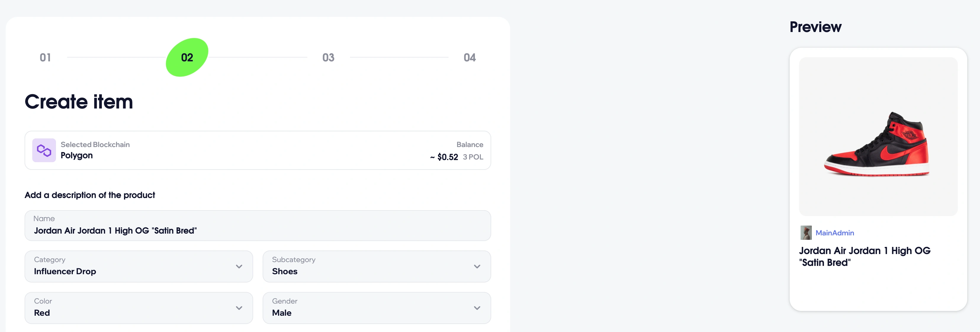The image size is (980, 332).
Task: Go back to step 01
Action: point(45,58)
